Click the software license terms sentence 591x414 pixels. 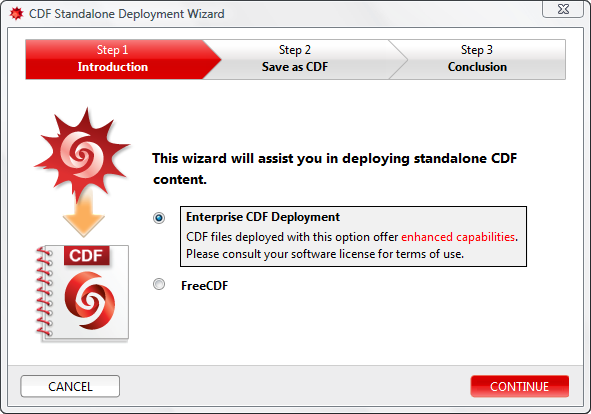pyautogui.click(x=325, y=254)
